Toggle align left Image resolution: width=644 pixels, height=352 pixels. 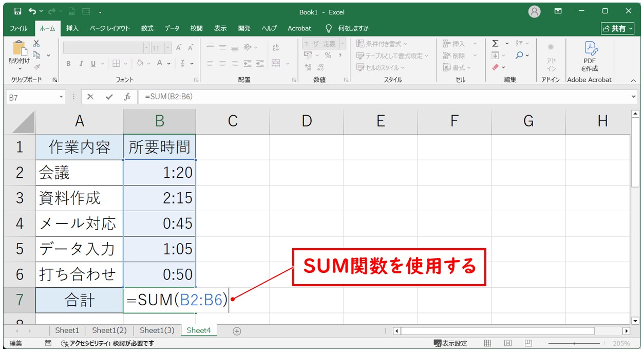pos(210,63)
